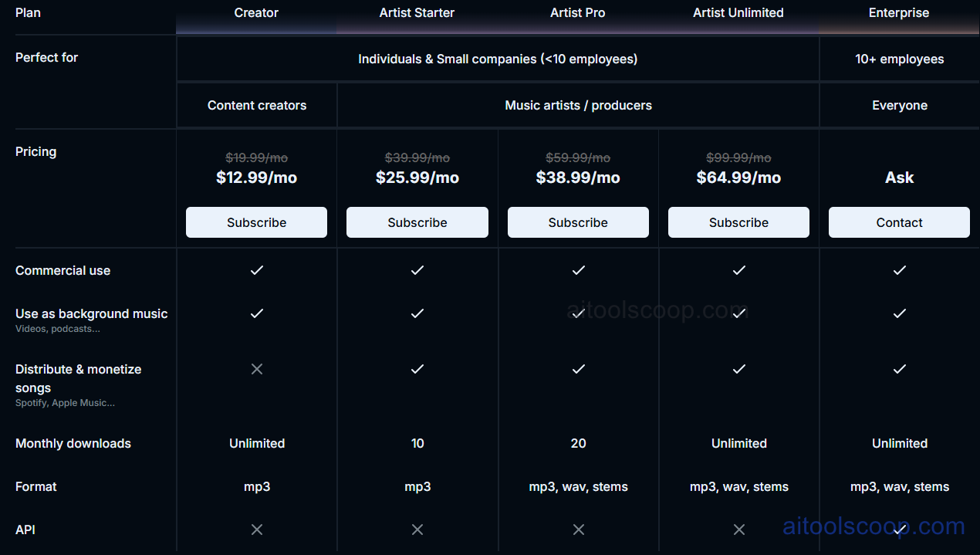This screenshot has width=980, height=555.
Task: Select the Artist Unlimited column header
Action: 738,13
